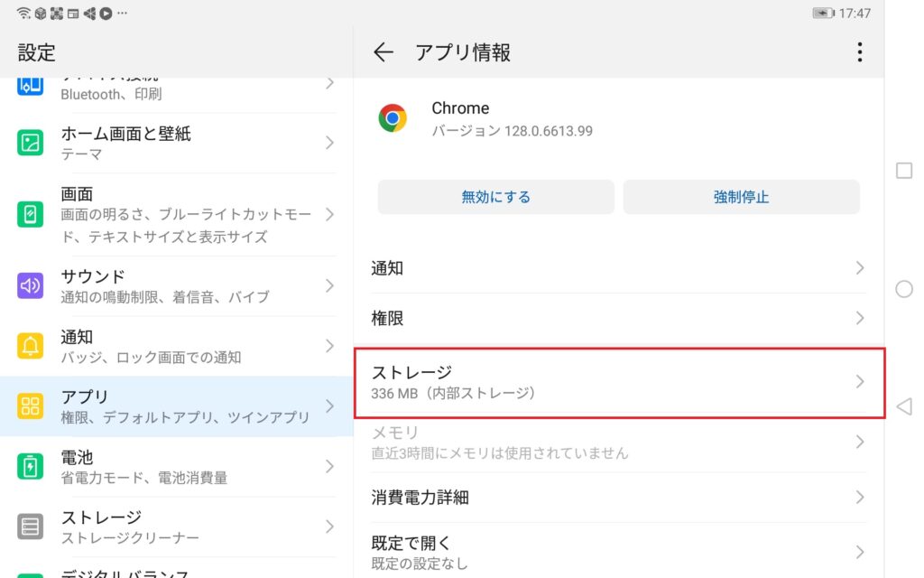
Task: Open メモリ in the Chrome app info
Action: coord(619,443)
